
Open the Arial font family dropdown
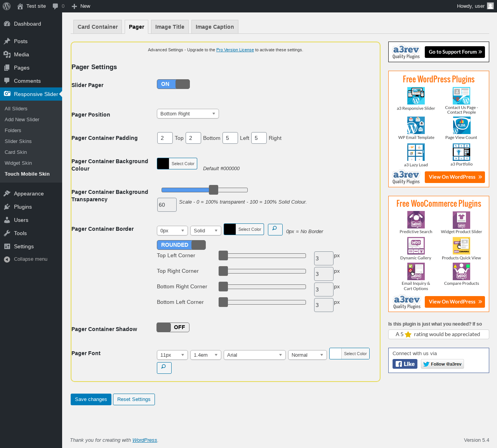(x=254, y=355)
